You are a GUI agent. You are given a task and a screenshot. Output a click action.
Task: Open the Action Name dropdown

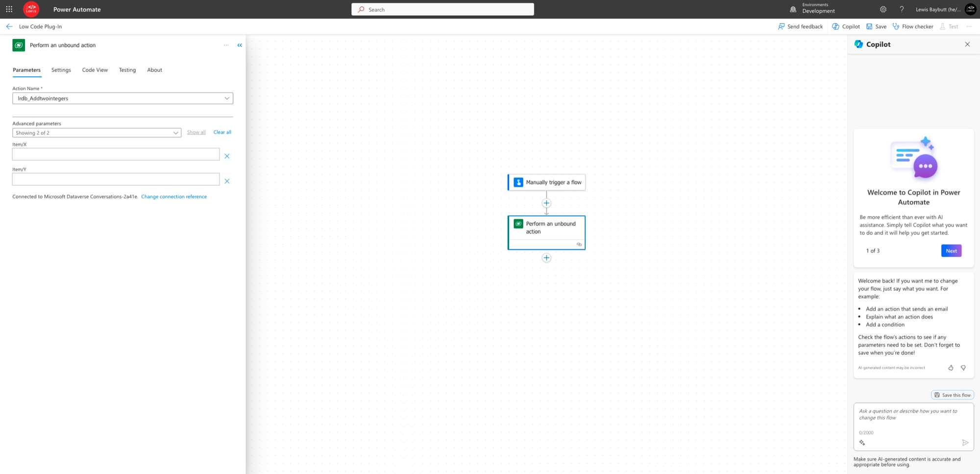pos(122,98)
